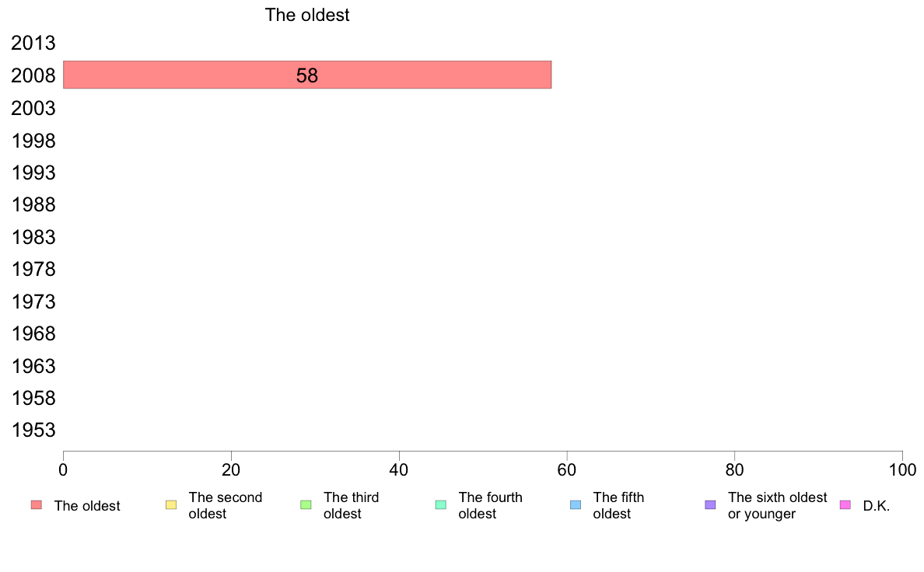The image size is (924, 572).
Task: Click the 1988 year label
Action: 33,205
